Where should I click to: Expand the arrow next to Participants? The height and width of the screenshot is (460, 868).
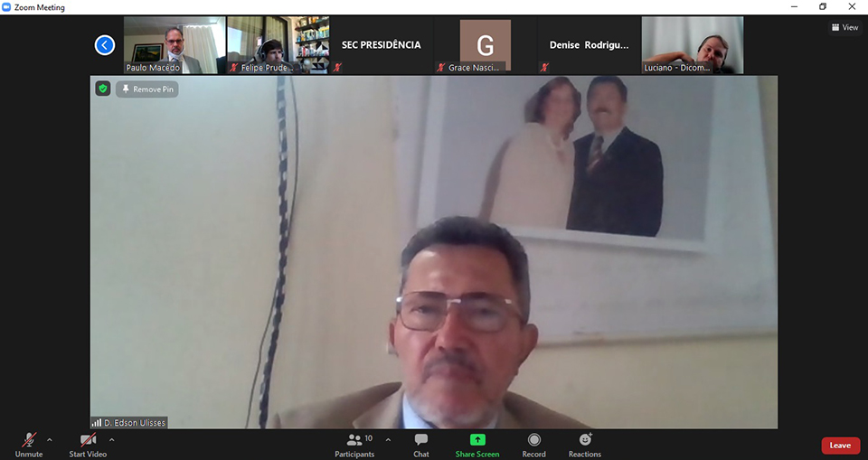(388, 440)
